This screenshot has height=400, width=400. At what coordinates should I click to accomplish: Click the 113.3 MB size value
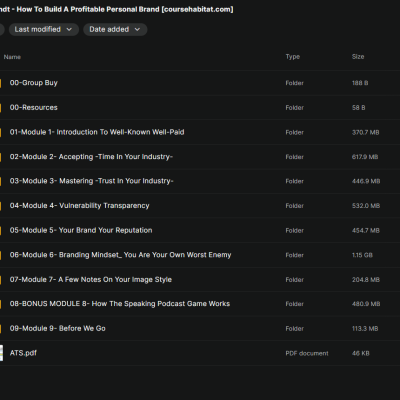coord(365,329)
